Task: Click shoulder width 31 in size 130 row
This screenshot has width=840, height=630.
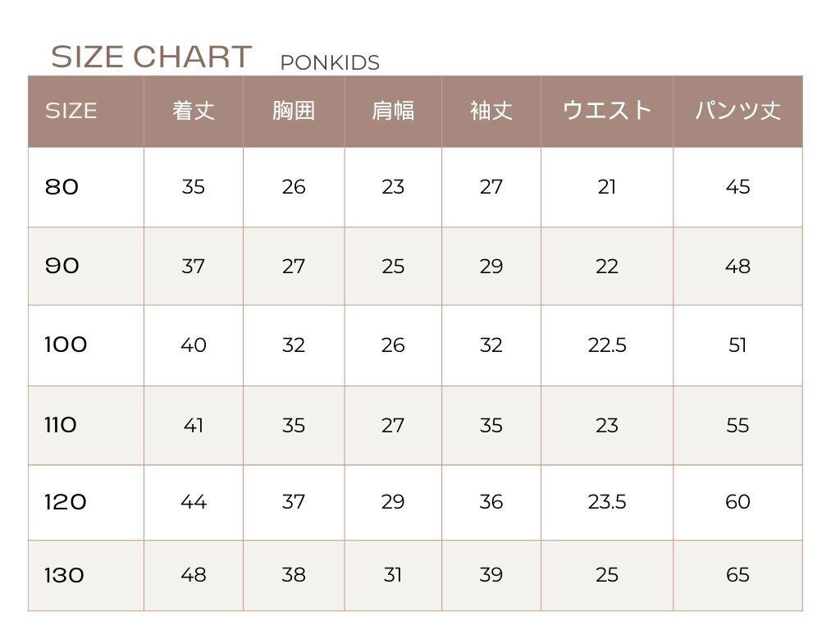Action: coord(393,575)
